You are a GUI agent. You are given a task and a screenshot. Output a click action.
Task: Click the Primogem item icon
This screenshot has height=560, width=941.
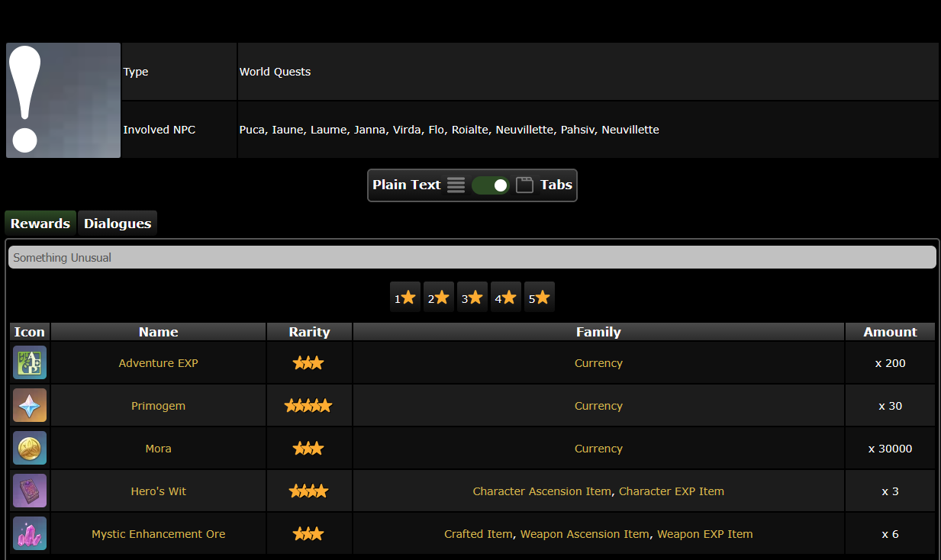coord(30,406)
